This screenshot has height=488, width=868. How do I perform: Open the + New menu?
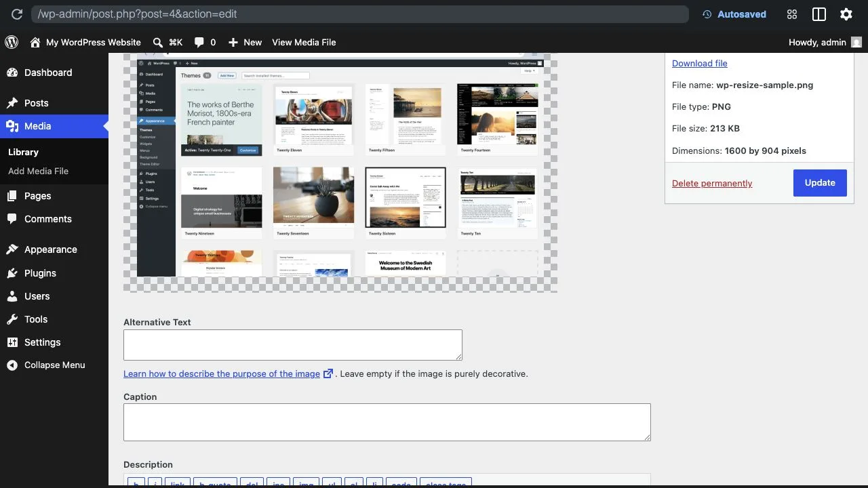pyautogui.click(x=245, y=42)
